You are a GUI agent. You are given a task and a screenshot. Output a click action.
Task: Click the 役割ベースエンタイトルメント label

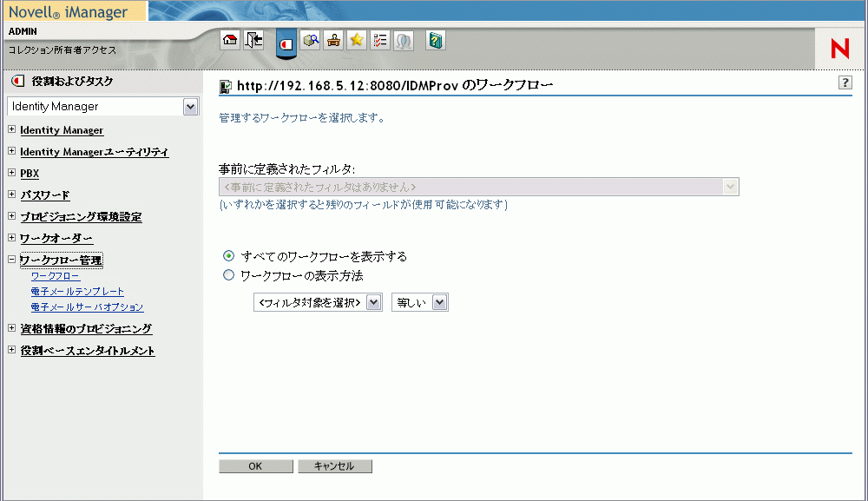pos(88,351)
